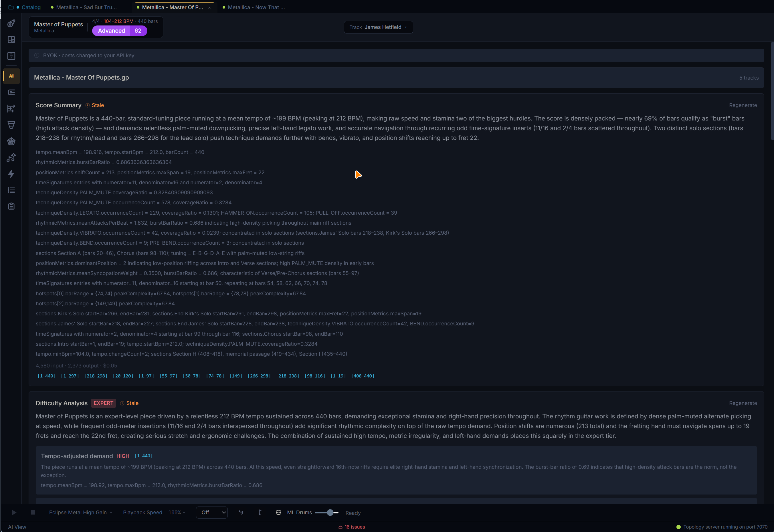Viewport: 774px width, 532px height.
Task: Jump to bar range [1-297]
Action: pyautogui.click(x=70, y=376)
